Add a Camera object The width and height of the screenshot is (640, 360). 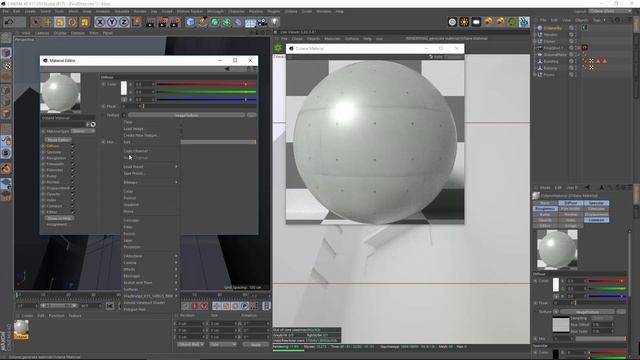click(x=262, y=22)
